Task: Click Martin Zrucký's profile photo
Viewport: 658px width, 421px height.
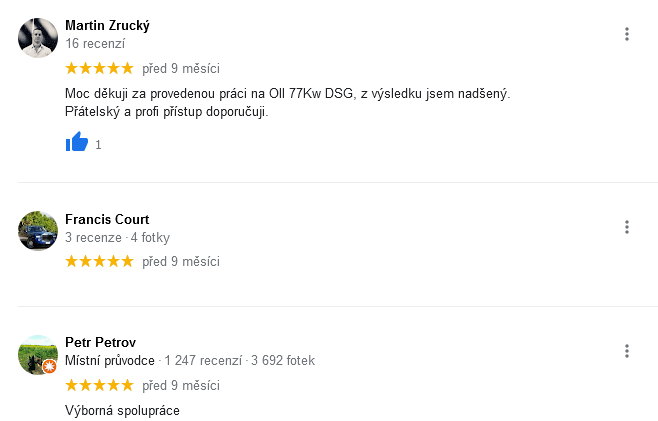Action: pos(38,38)
